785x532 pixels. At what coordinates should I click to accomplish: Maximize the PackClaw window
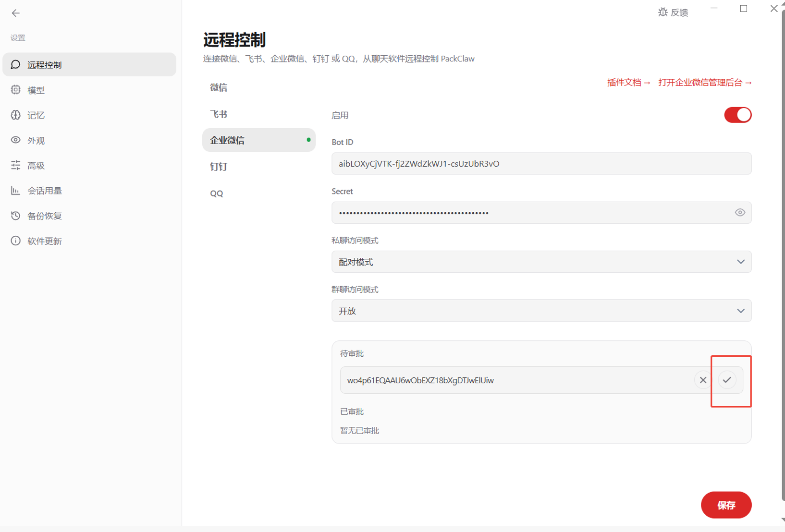pyautogui.click(x=744, y=9)
